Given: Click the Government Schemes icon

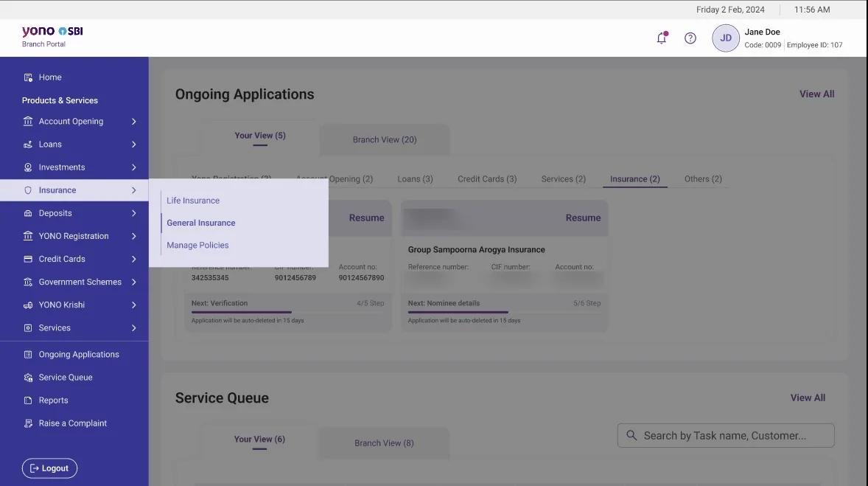Looking at the screenshot, I should [x=28, y=282].
